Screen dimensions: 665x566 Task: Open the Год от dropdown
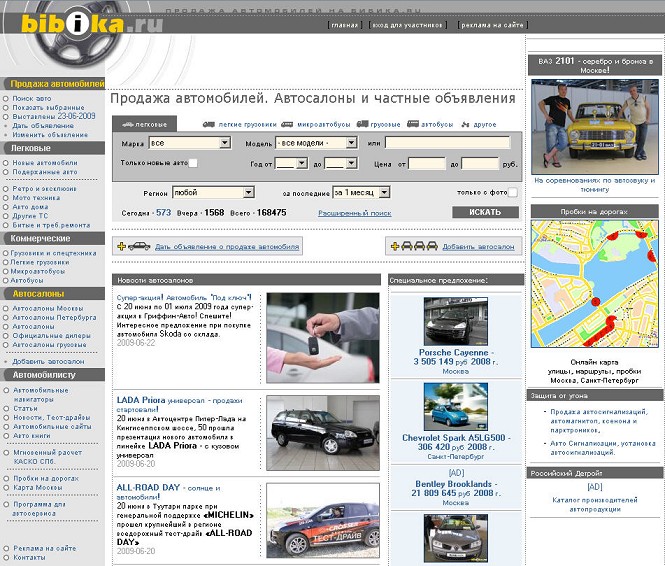click(291, 163)
